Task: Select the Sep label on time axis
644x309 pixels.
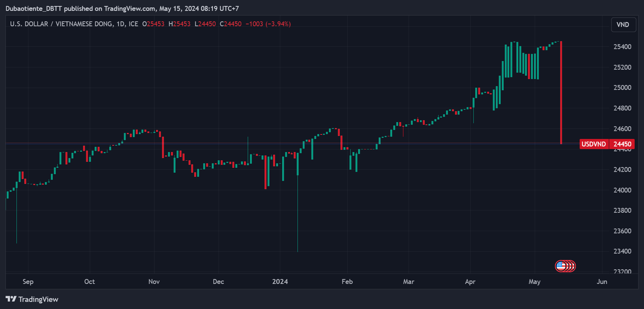Action: tap(28, 282)
